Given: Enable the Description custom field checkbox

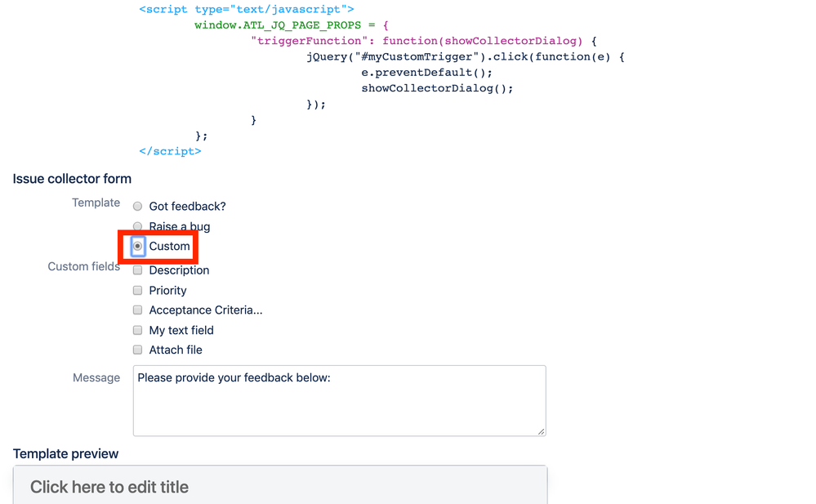Looking at the screenshot, I should [137, 270].
